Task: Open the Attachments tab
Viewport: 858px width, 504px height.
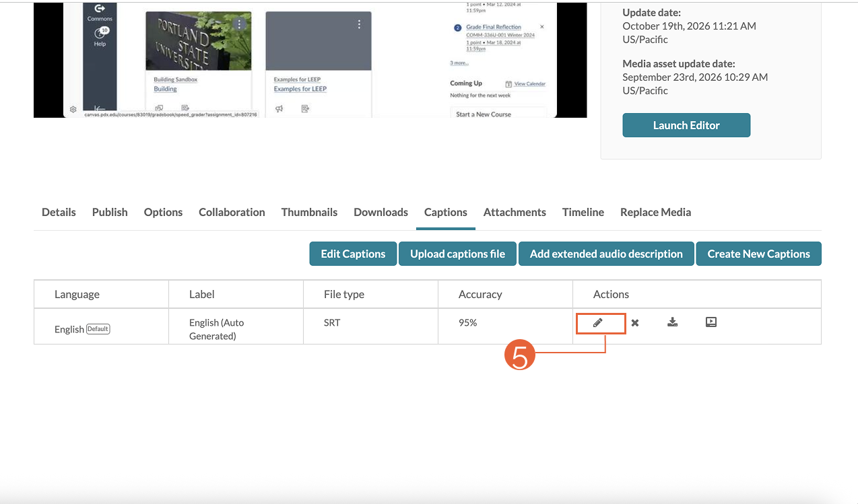Action: point(515,212)
